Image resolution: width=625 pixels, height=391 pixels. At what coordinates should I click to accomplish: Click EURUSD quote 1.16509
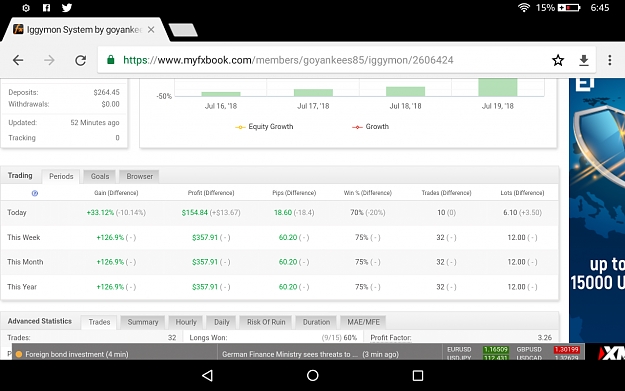coord(495,350)
